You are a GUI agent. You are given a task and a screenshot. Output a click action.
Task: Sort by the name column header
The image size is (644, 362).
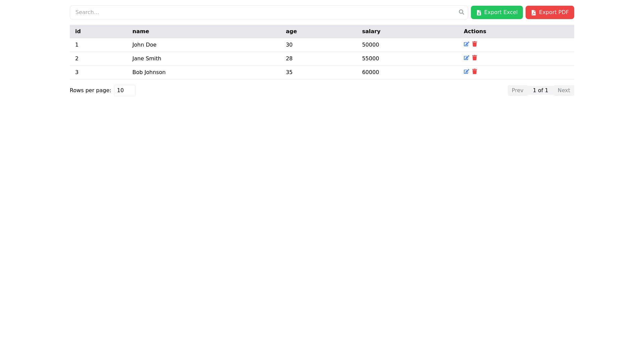pos(141,32)
